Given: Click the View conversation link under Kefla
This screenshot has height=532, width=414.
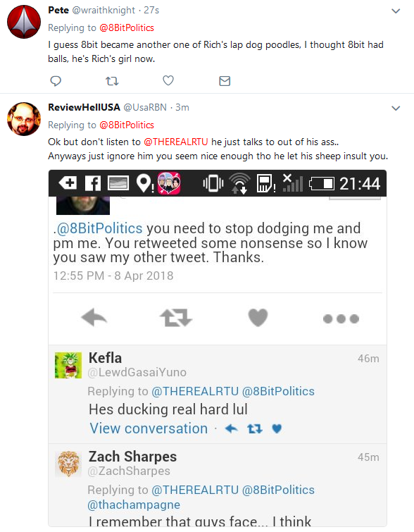Looking at the screenshot, I should (149, 428).
